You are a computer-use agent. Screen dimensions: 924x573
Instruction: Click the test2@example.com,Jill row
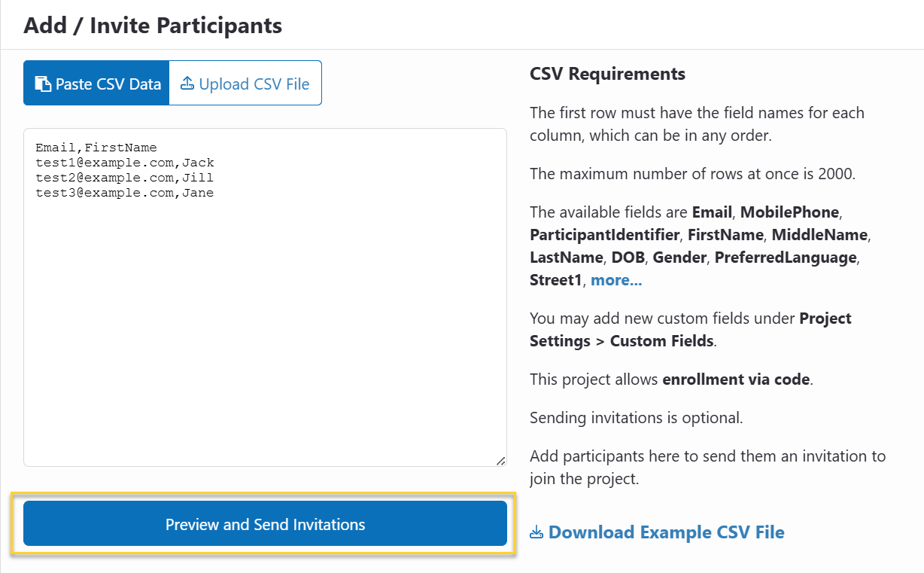[x=125, y=178]
